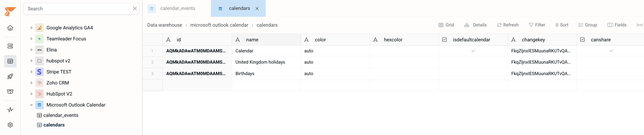Open settings gear in left sidebar
Viewport: 644px width, 135px height.
pos(10,125)
